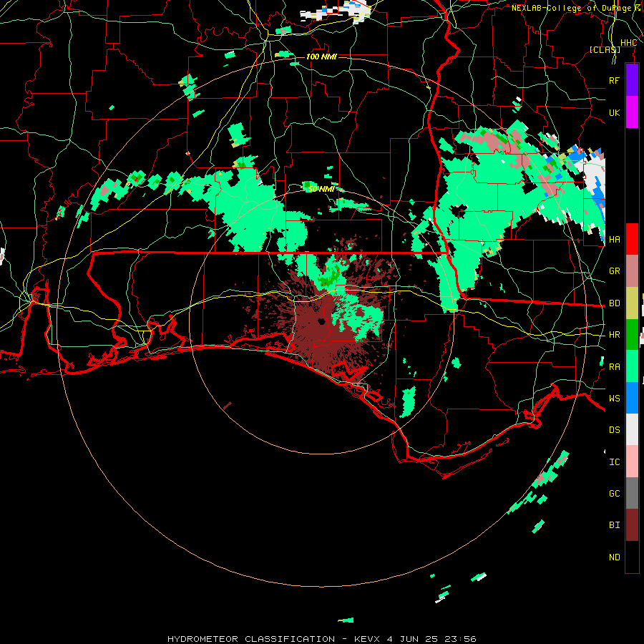Click the WS legend label
Screen dimensions: 644x644
tap(614, 398)
